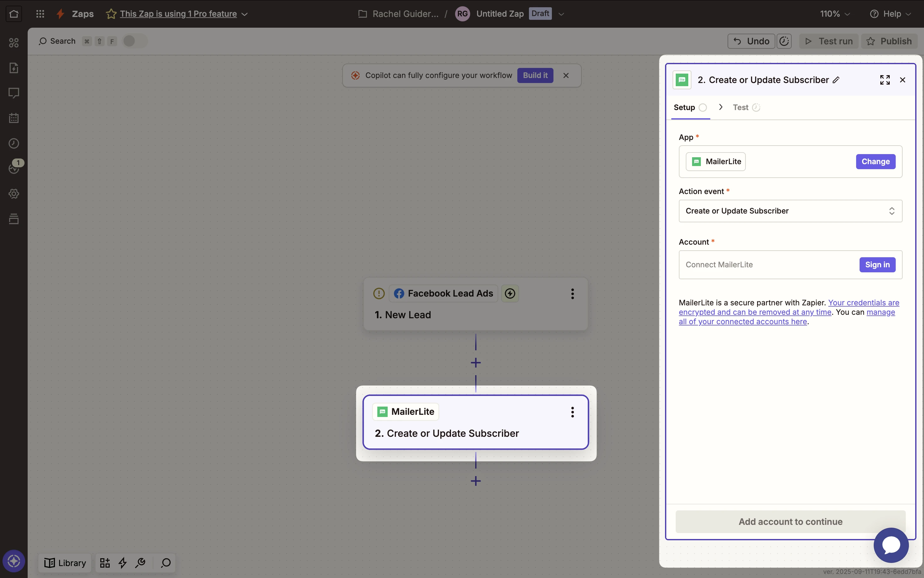This screenshot has height=578, width=924.
Task: Click Change to switch the app
Action: point(876,162)
